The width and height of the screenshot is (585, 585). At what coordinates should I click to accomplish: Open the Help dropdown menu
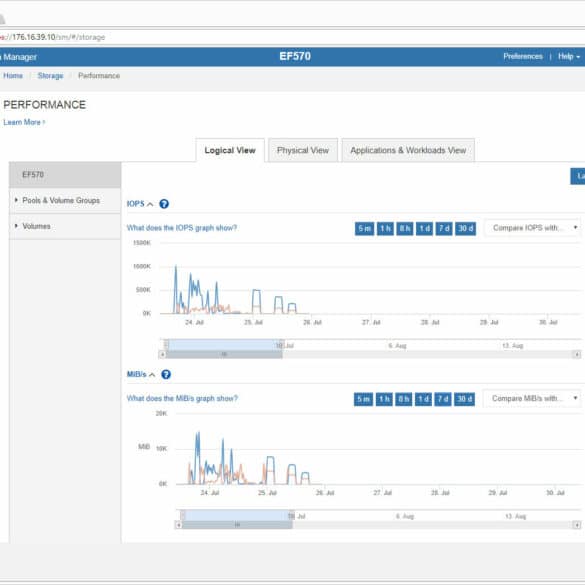pos(569,56)
